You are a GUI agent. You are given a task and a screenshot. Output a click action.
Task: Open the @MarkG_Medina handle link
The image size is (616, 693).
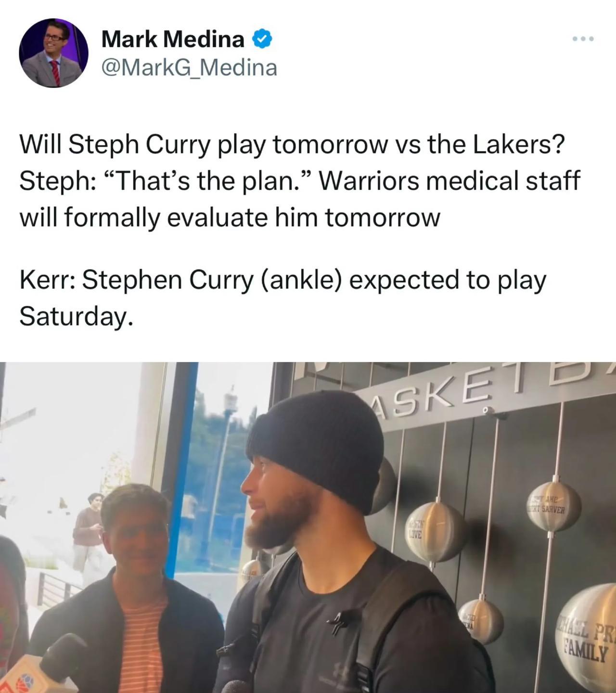pyautogui.click(x=189, y=68)
